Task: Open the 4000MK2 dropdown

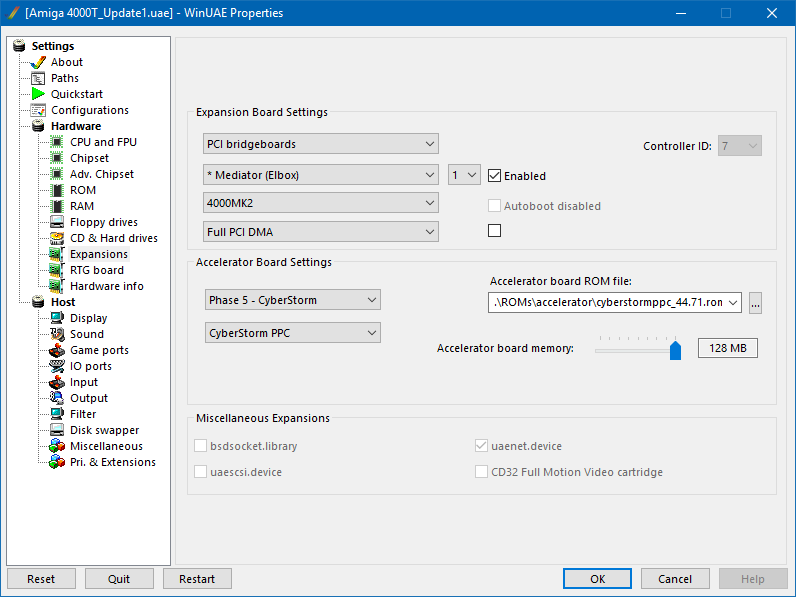Action: click(320, 203)
